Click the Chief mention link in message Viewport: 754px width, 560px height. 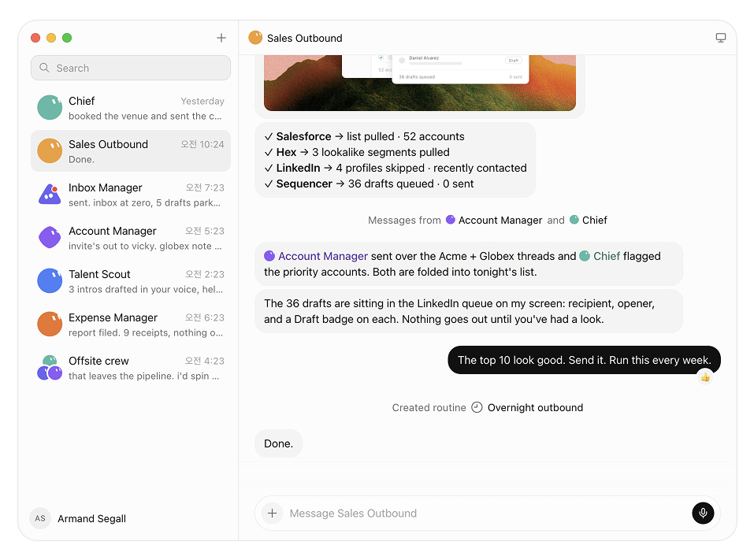(x=600, y=256)
